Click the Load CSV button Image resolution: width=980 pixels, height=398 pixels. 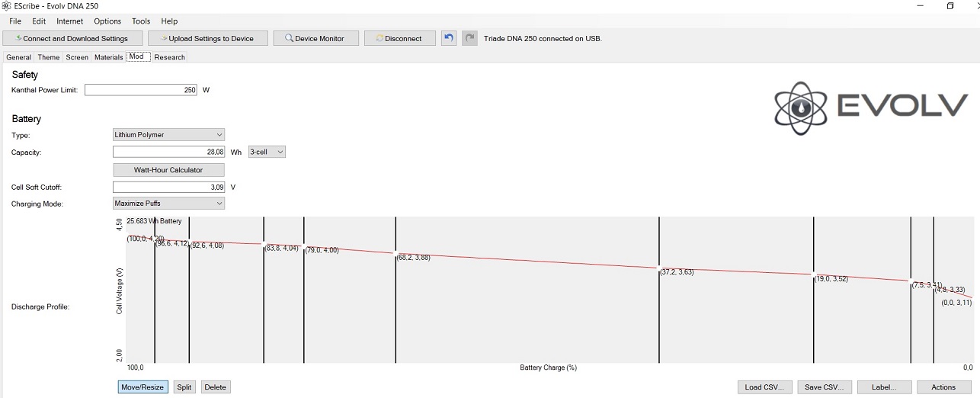[764, 387]
